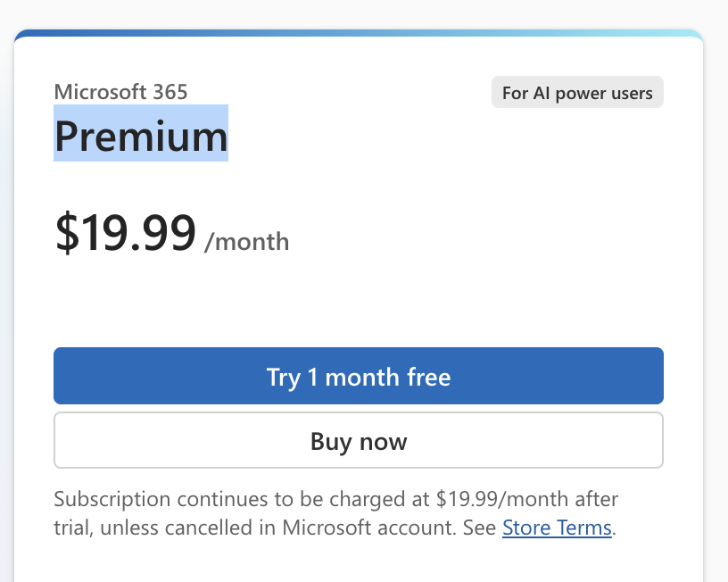Image resolution: width=728 pixels, height=582 pixels.
Task: Click the word Buy in the outlined button
Action: click(x=329, y=441)
